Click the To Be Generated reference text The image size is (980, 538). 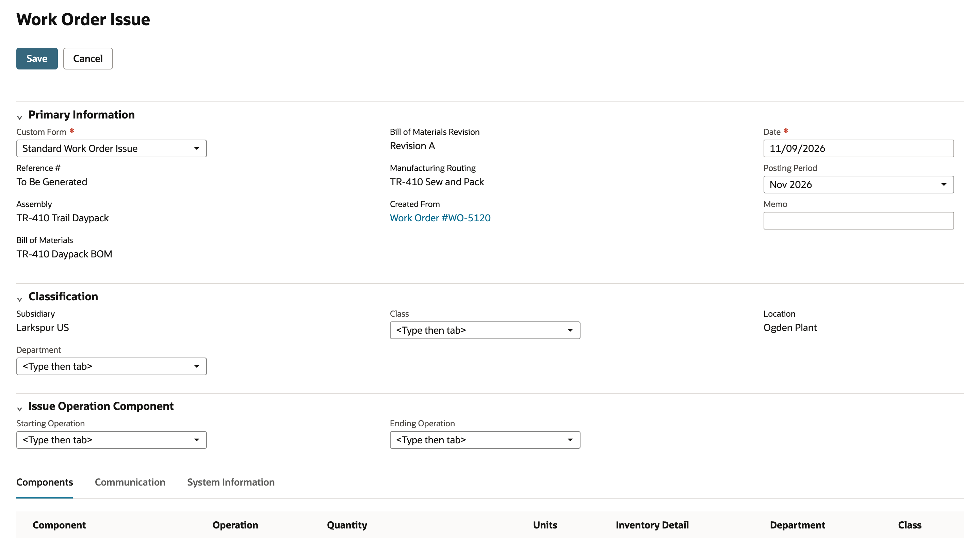(52, 181)
